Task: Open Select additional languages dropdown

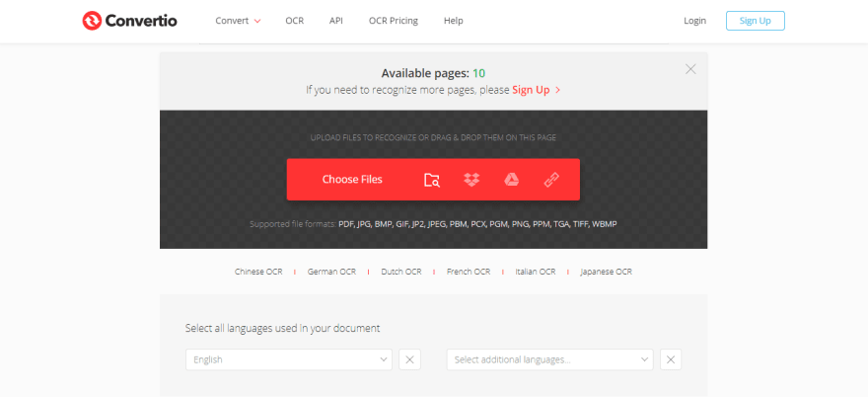Action: tap(549, 359)
